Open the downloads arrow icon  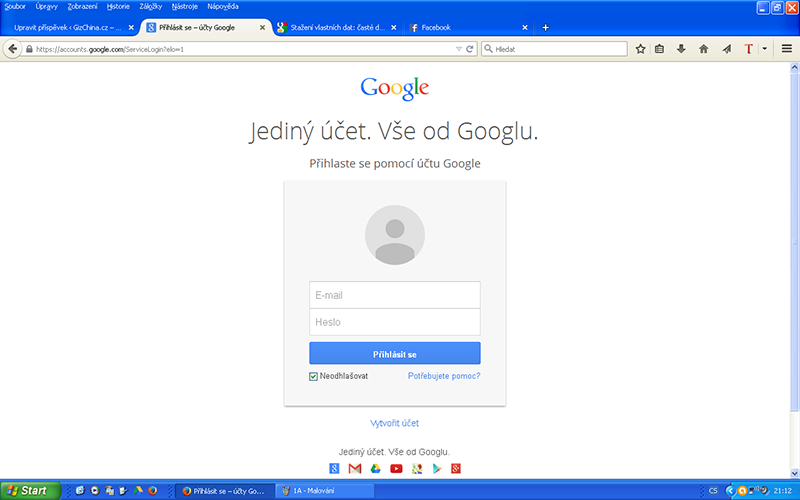coord(681,49)
